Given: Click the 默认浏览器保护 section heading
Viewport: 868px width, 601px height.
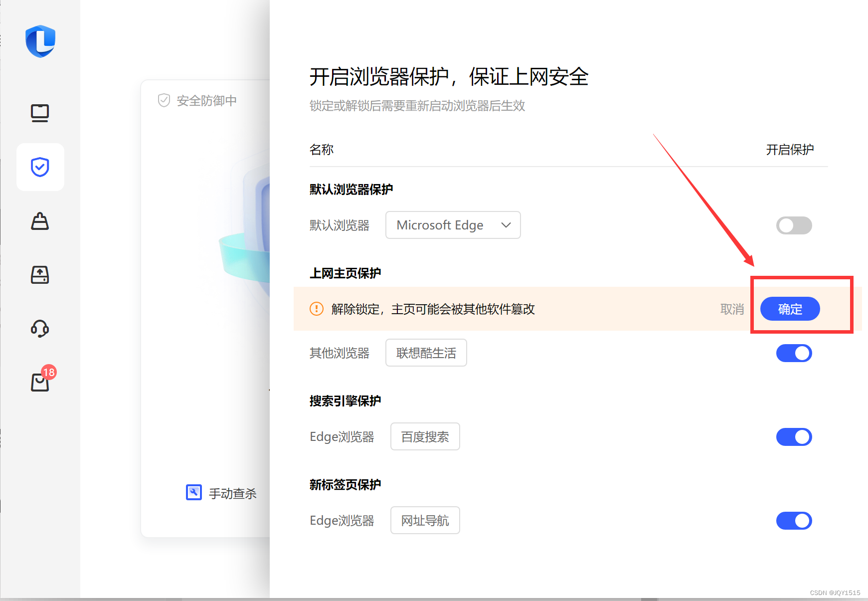Looking at the screenshot, I should tap(351, 190).
